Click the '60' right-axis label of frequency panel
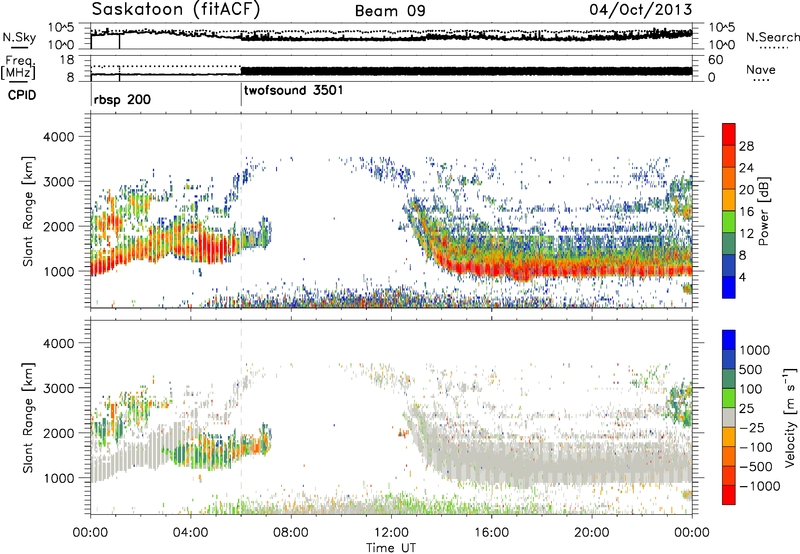Image resolution: width=800 pixels, height=554 pixels. point(715,60)
